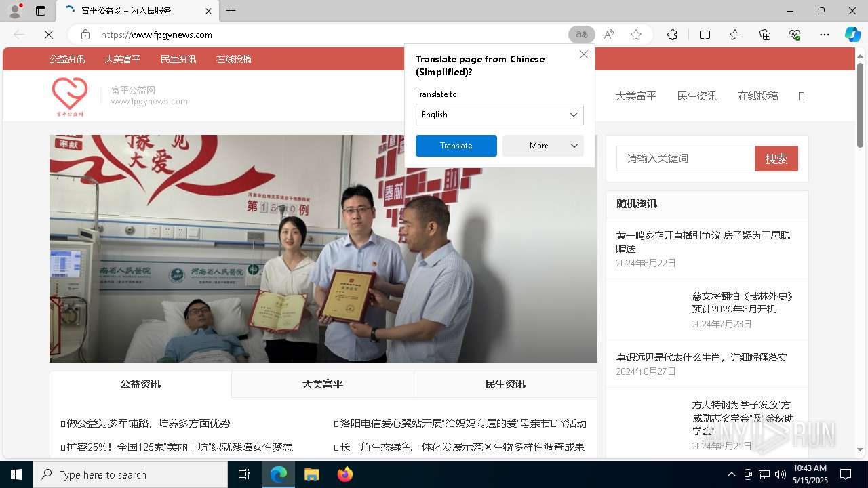Open File Explorer from taskbar
Image resolution: width=868 pixels, height=488 pixels.
pos(311,474)
